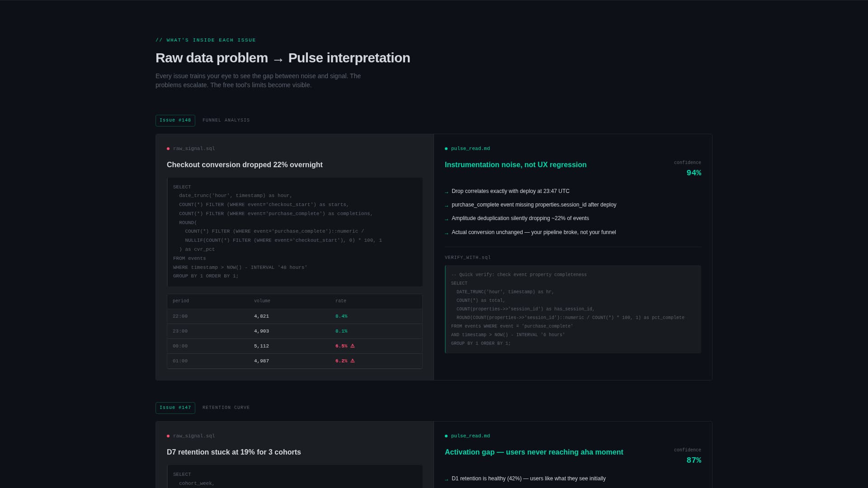Click arrow bullet before 'Amplitude deduplication'
The image size is (868, 488).
click(447, 219)
